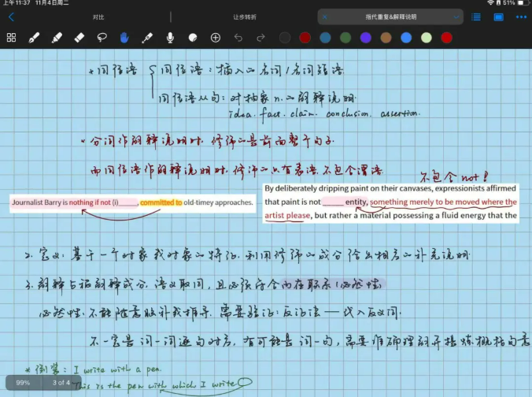This screenshot has width=532, height=397.
Task: Switch to the 让步转折 tab
Action: click(x=244, y=16)
